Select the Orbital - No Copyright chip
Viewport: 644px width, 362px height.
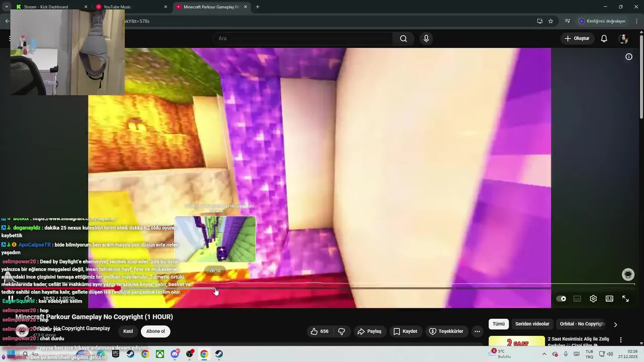(582, 324)
